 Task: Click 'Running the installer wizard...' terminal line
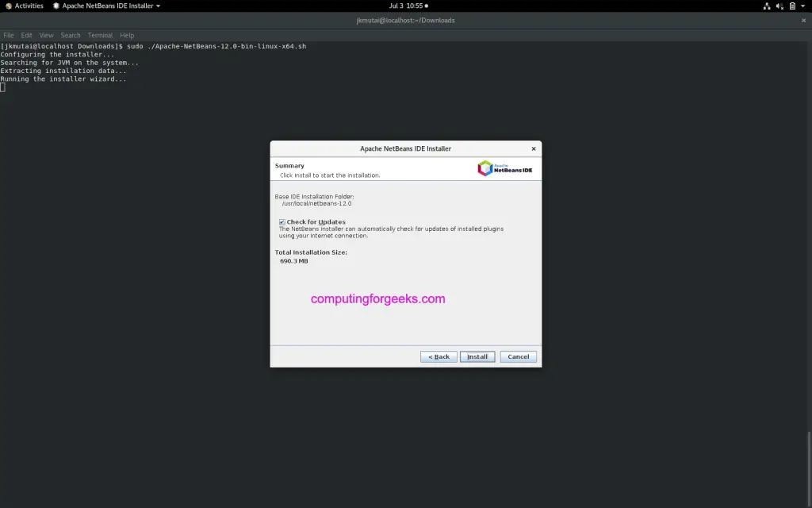63,79
